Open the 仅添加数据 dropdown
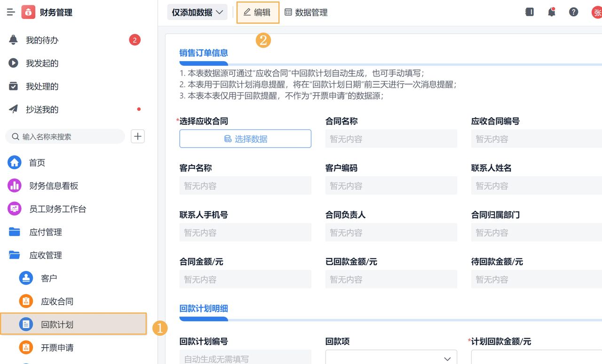Image resolution: width=602 pixels, height=364 pixels. pyautogui.click(x=197, y=12)
